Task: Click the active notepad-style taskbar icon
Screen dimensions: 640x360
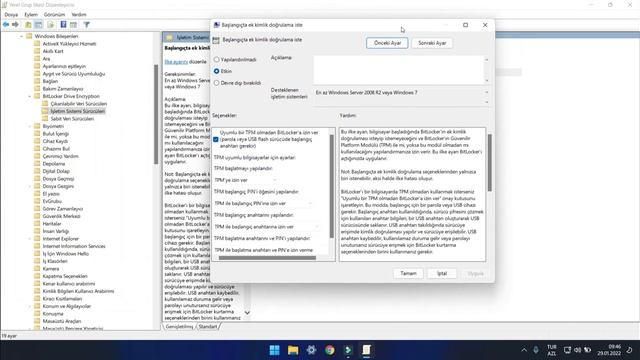Action: tap(367, 350)
